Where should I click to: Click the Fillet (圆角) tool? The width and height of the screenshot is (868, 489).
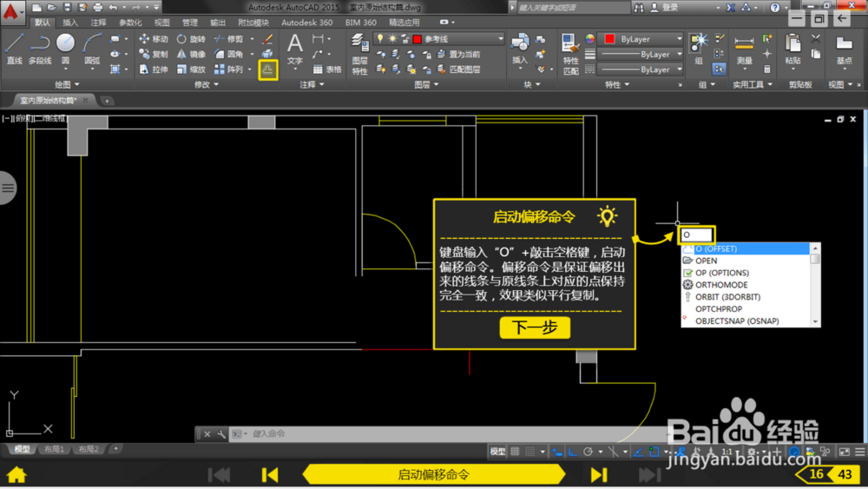229,54
